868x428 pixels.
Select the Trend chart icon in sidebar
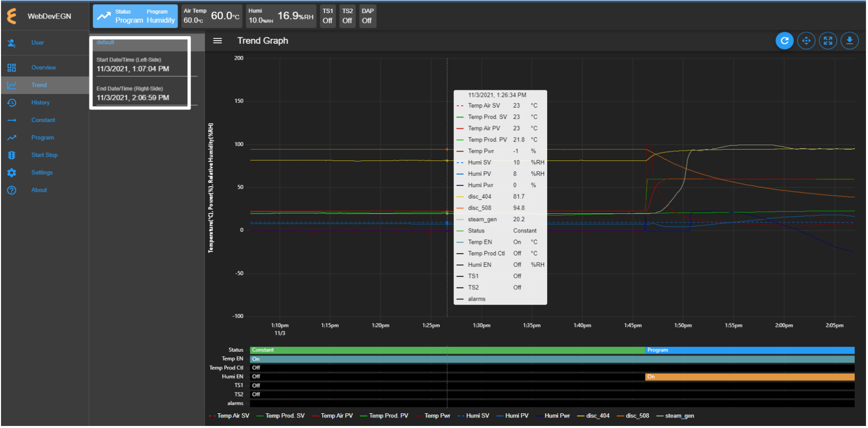pyautogui.click(x=12, y=85)
